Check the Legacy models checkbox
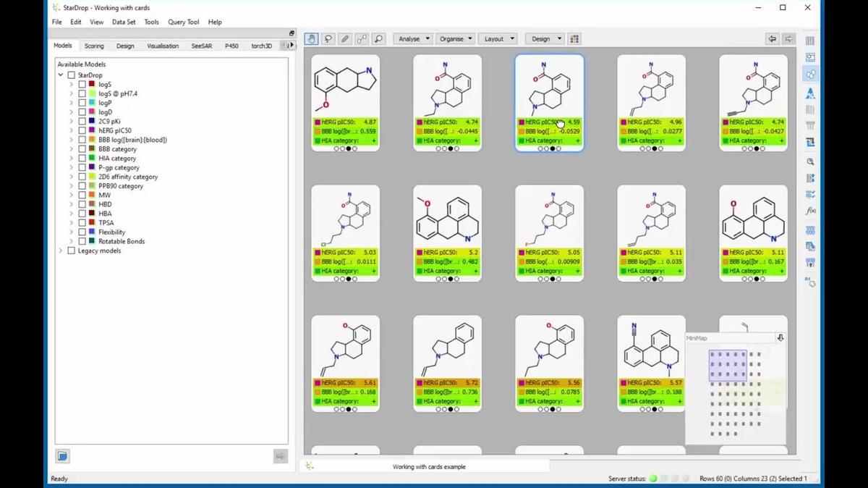The image size is (868, 488). tap(71, 251)
